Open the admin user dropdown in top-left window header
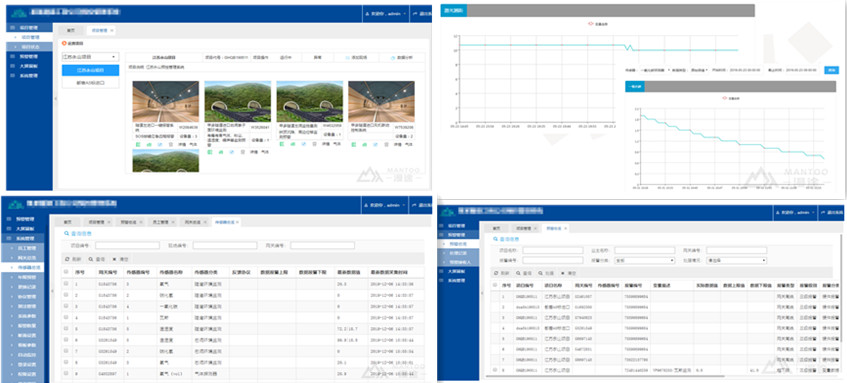847x383 pixels. pos(385,14)
